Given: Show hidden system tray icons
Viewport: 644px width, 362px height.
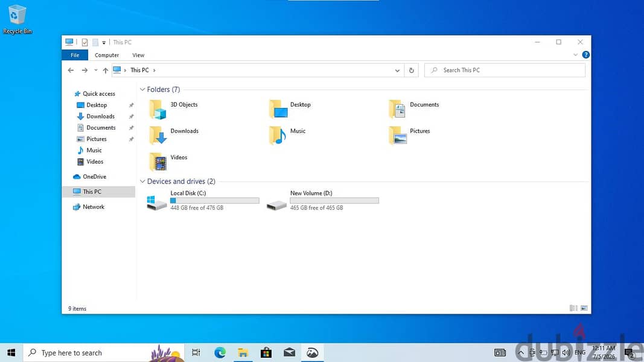Looking at the screenshot, I should (521, 352).
